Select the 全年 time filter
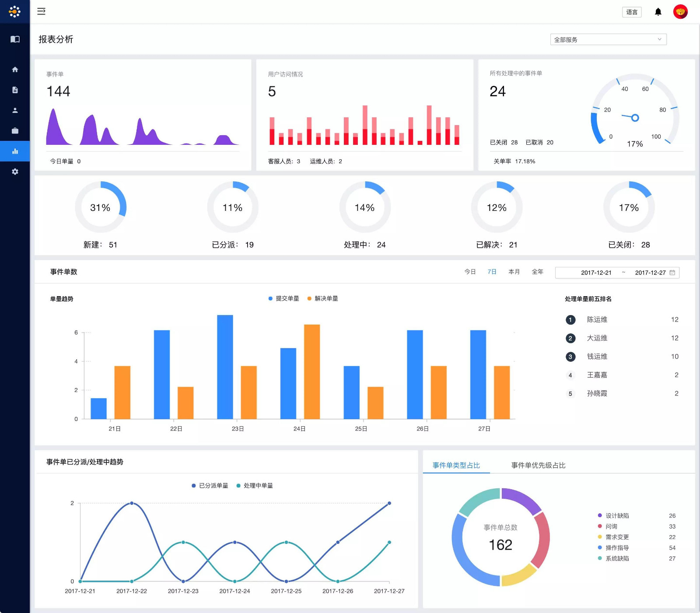Image resolution: width=700 pixels, height=613 pixels. coord(537,272)
